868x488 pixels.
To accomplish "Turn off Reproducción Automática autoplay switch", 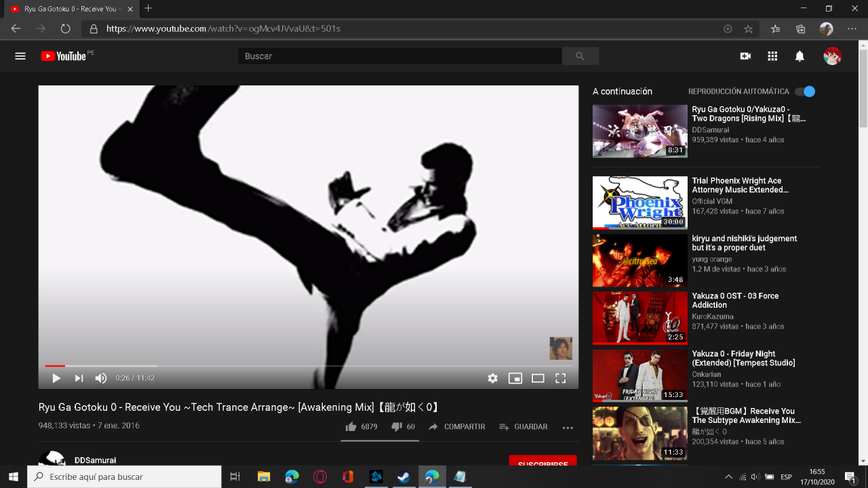I will pyautogui.click(x=805, y=91).
